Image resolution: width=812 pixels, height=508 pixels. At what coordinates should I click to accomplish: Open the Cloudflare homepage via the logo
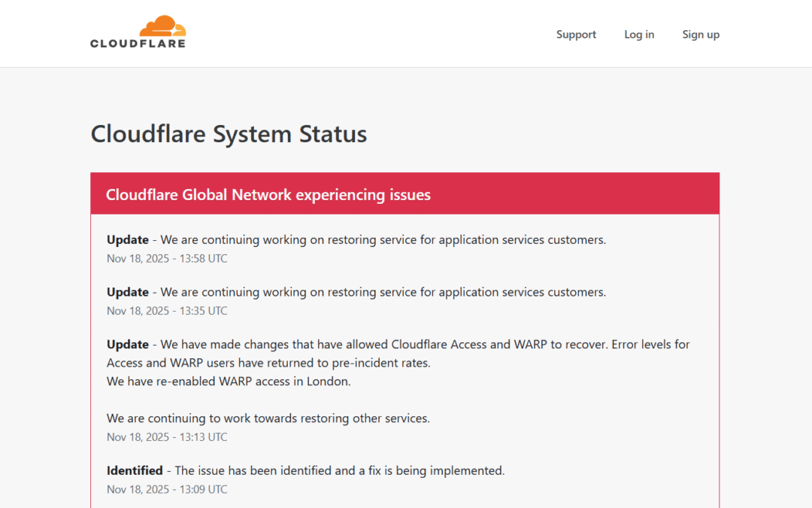138,32
